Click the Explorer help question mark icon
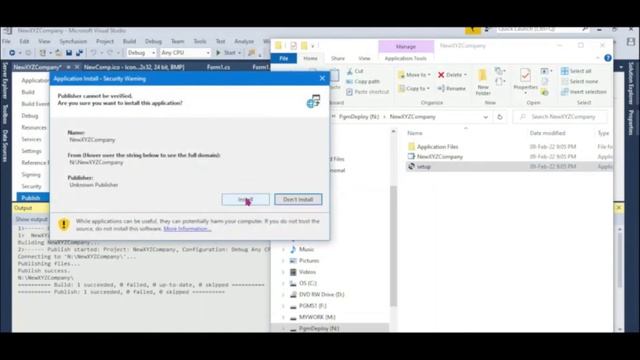Viewport: 640px width, 360px height. click(608, 58)
